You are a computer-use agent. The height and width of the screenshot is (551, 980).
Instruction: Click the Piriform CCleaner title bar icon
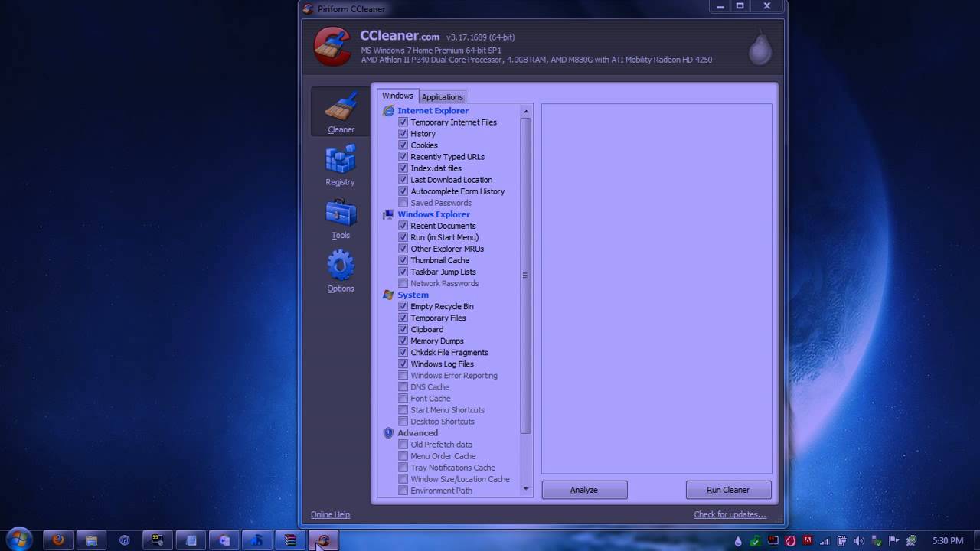(308, 9)
